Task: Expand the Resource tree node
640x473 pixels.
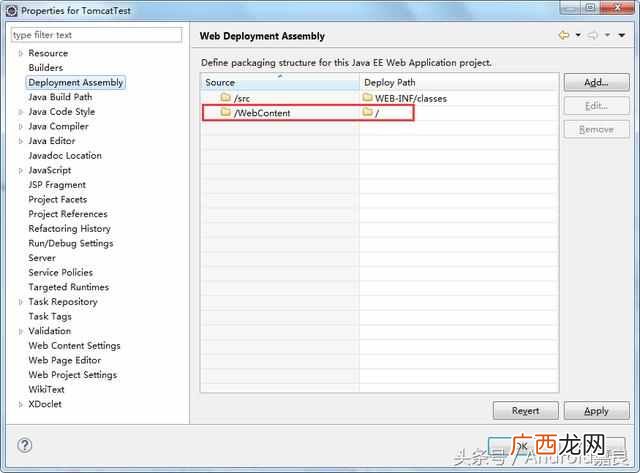Action: pyautogui.click(x=20, y=53)
